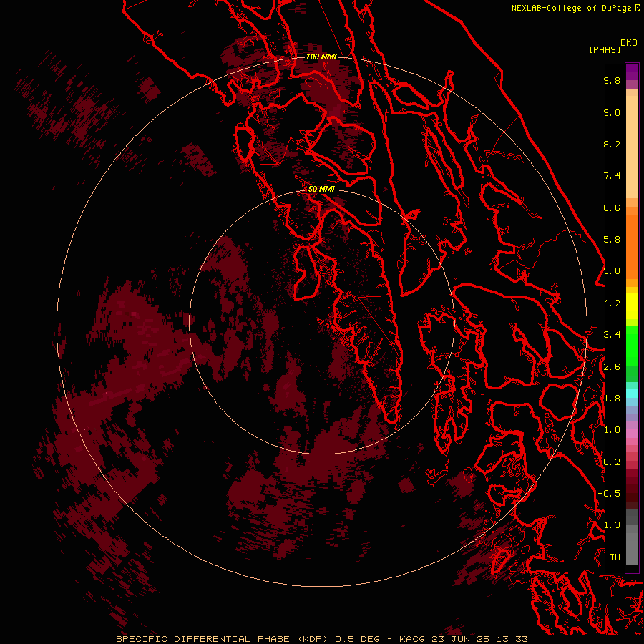Click the 4.2 value on the color scale
This screenshot has height=644, width=644.
612,303
